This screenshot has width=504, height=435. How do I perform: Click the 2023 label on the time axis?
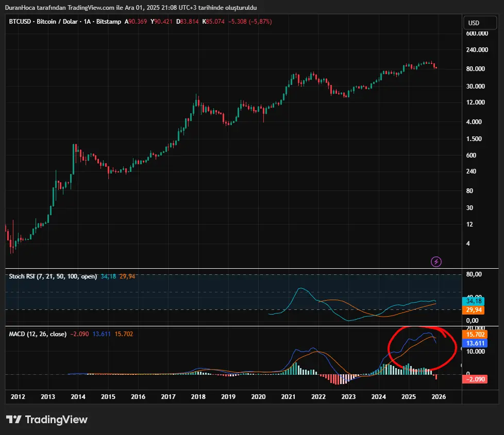coord(348,396)
